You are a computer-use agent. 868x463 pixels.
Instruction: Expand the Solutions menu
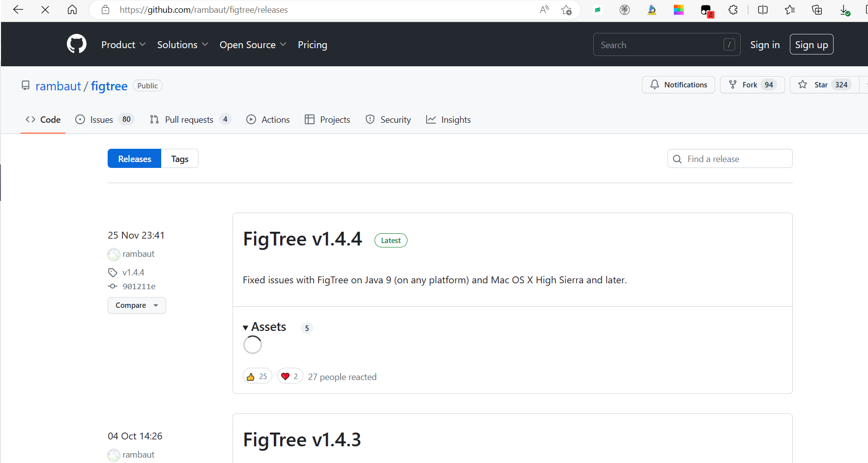click(183, 45)
